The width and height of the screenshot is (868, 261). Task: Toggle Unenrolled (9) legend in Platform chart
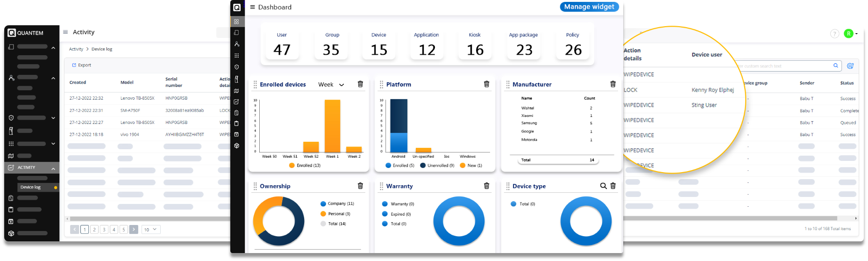tap(437, 166)
